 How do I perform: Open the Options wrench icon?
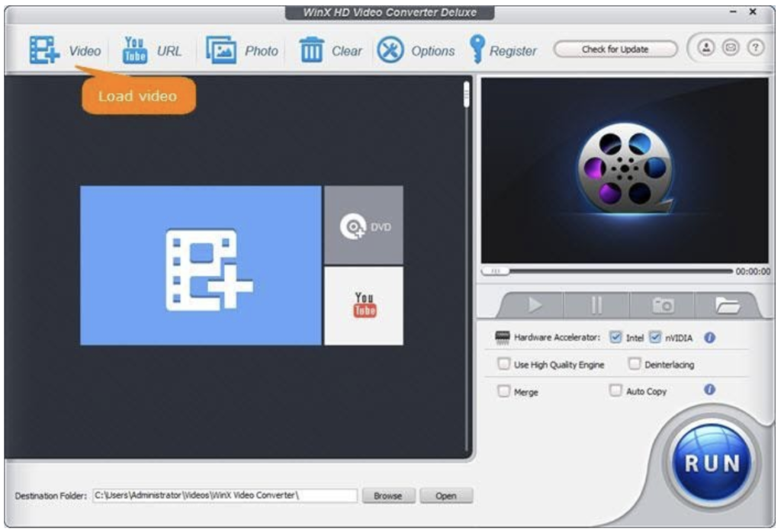[390, 50]
